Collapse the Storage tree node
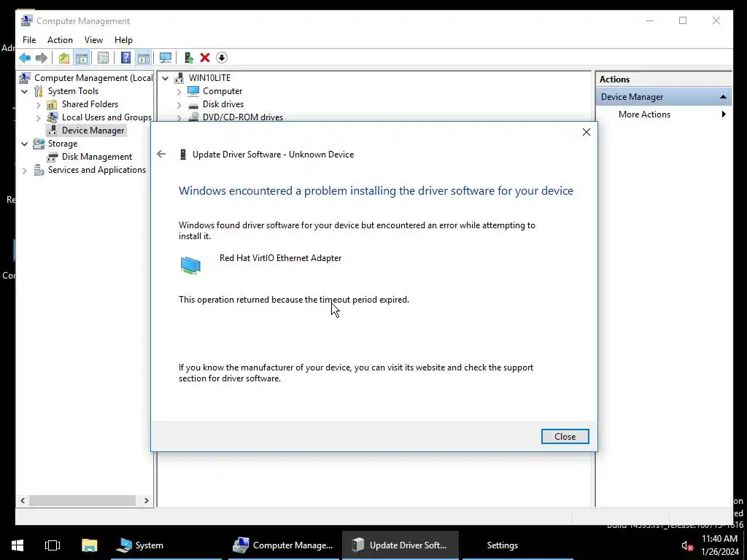 pos(24,144)
